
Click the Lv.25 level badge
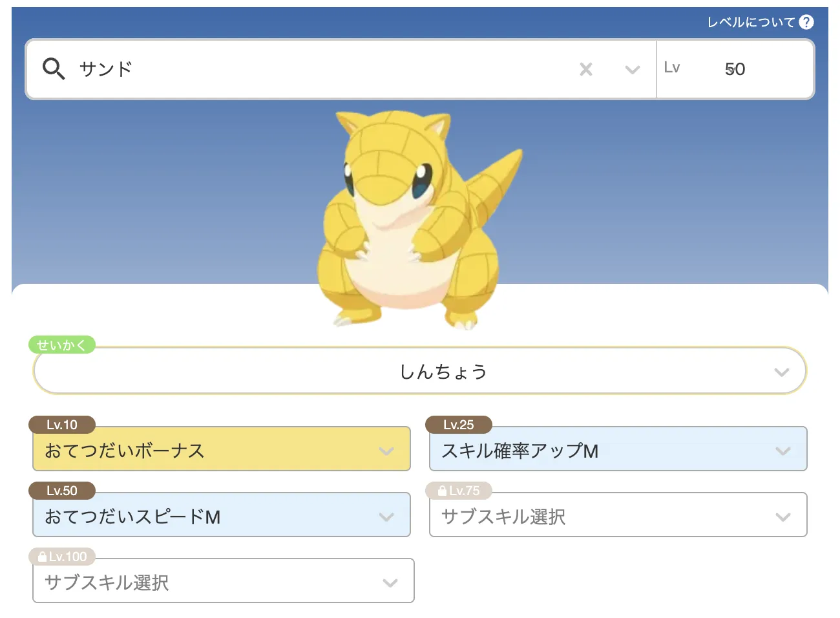click(459, 425)
